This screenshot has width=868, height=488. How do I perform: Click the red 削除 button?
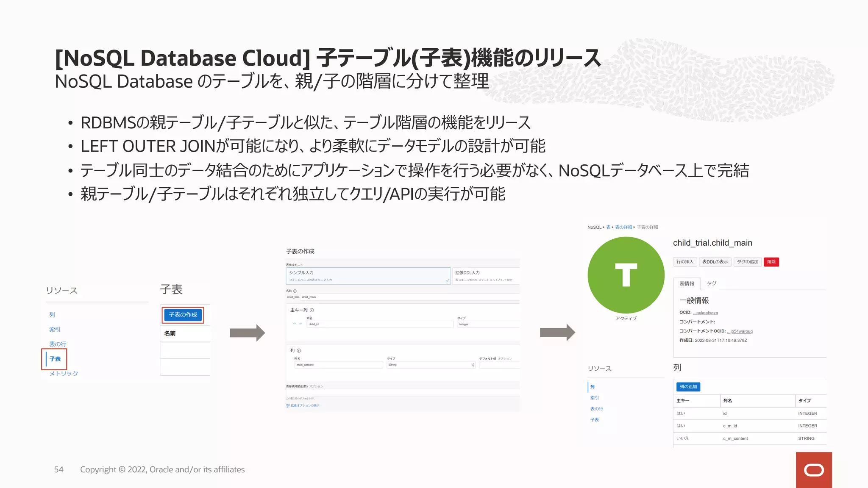pos(771,262)
